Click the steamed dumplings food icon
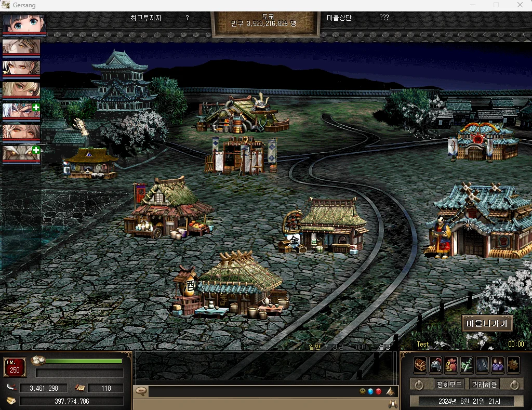532x410 pixels. (38, 361)
